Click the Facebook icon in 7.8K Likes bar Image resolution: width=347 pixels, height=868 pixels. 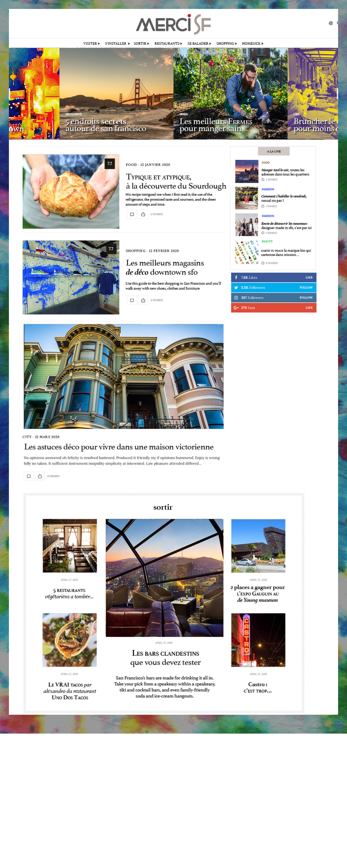pos(236,278)
